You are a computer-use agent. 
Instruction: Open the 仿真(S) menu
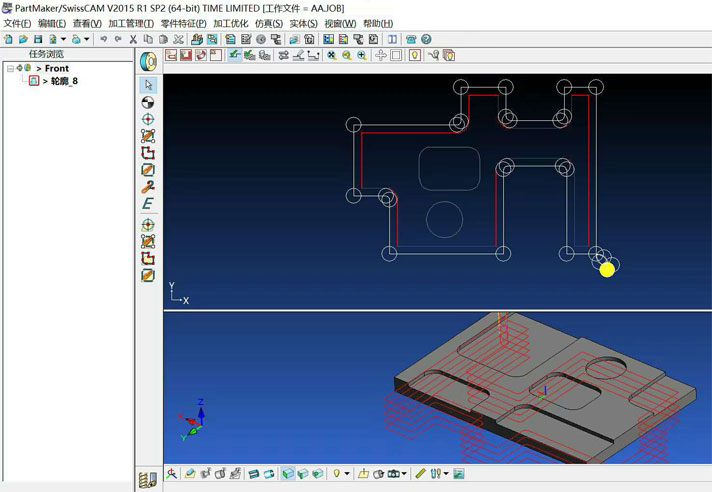coord(268,23)
